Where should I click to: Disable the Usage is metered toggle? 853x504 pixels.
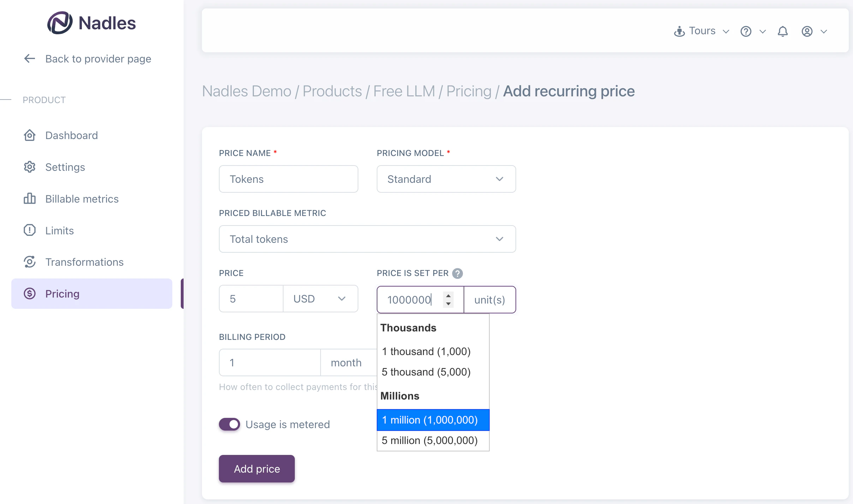229,424
